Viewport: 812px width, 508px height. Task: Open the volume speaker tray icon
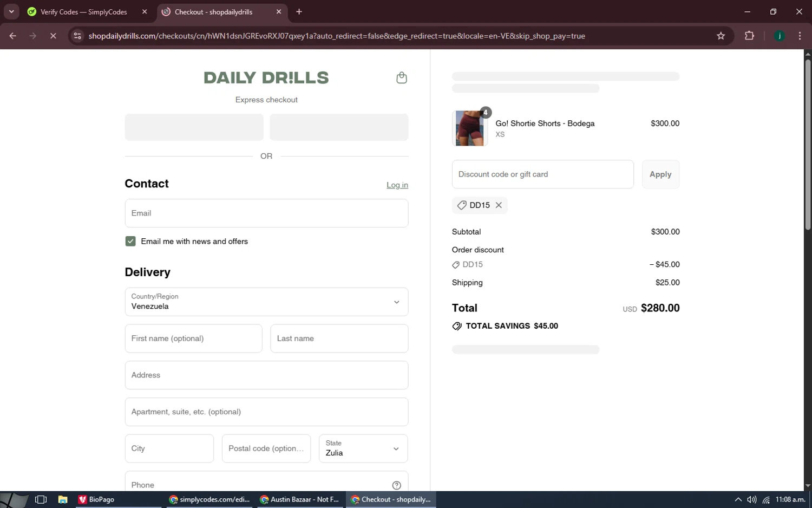pyautogui.click(x=752, y=499)
